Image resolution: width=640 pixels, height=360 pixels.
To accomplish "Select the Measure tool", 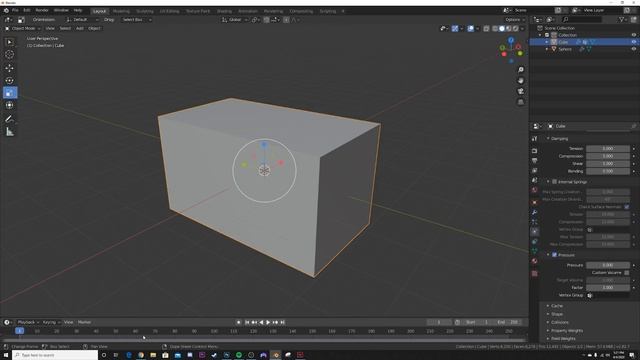I will tap(9, 131).
